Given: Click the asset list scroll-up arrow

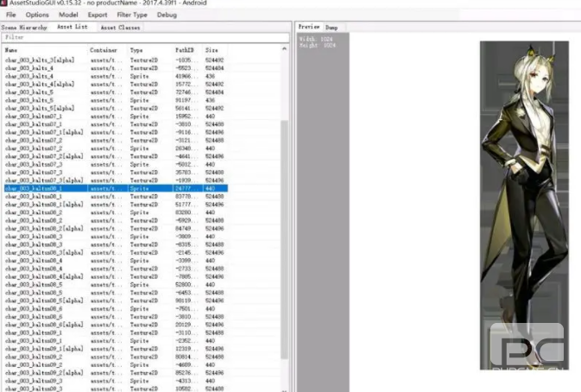Looking at the screenshot, I should click(284, 49).
